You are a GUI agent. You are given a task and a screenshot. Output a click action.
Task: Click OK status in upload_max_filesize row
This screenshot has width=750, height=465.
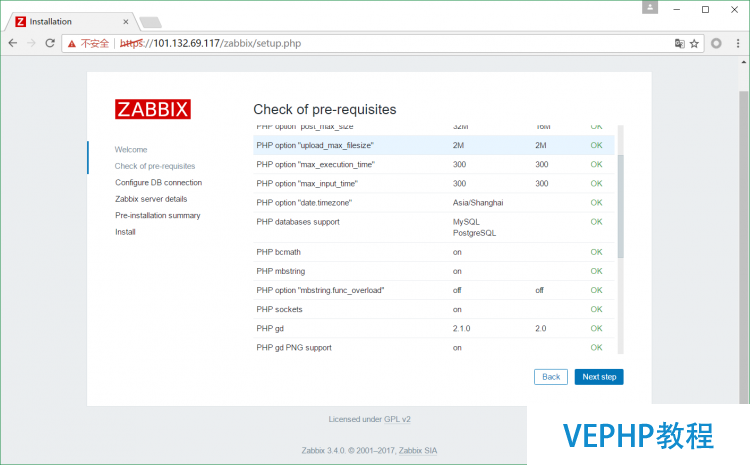click(x=596, y=145)
